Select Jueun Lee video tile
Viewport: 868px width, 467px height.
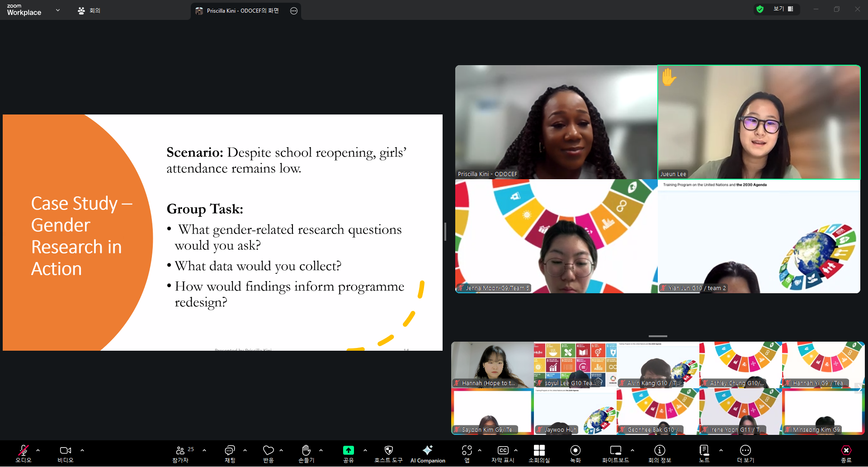pos(759,122)
